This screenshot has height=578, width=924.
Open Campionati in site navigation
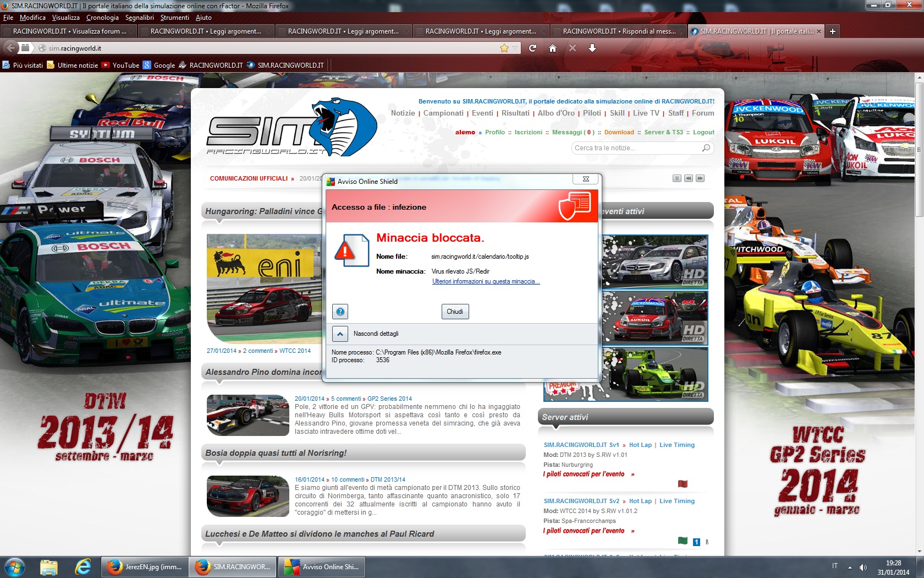(x=443, y=113)
